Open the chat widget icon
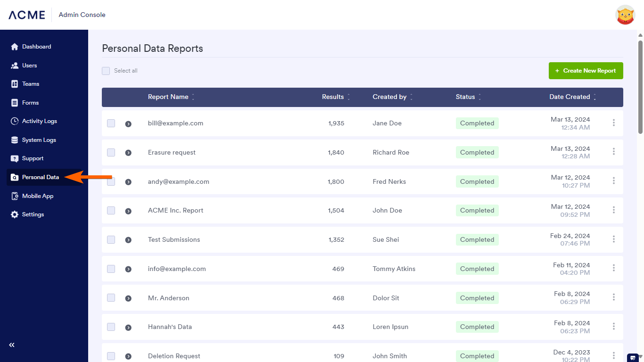644x362 pixels. coord(633,357)
